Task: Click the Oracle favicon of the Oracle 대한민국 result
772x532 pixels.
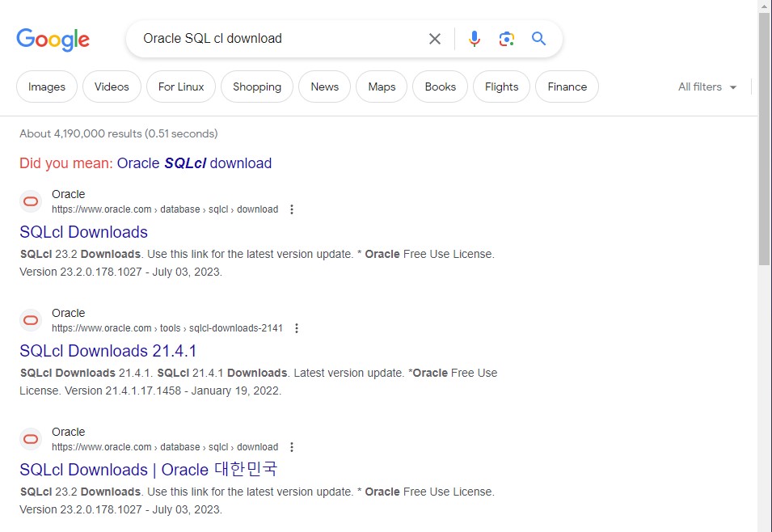Action: click(x=31, y=439)
